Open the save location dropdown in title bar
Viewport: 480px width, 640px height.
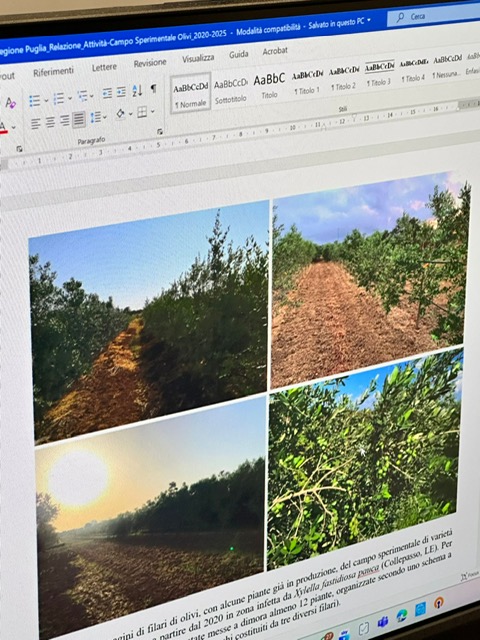coord(369,20)
